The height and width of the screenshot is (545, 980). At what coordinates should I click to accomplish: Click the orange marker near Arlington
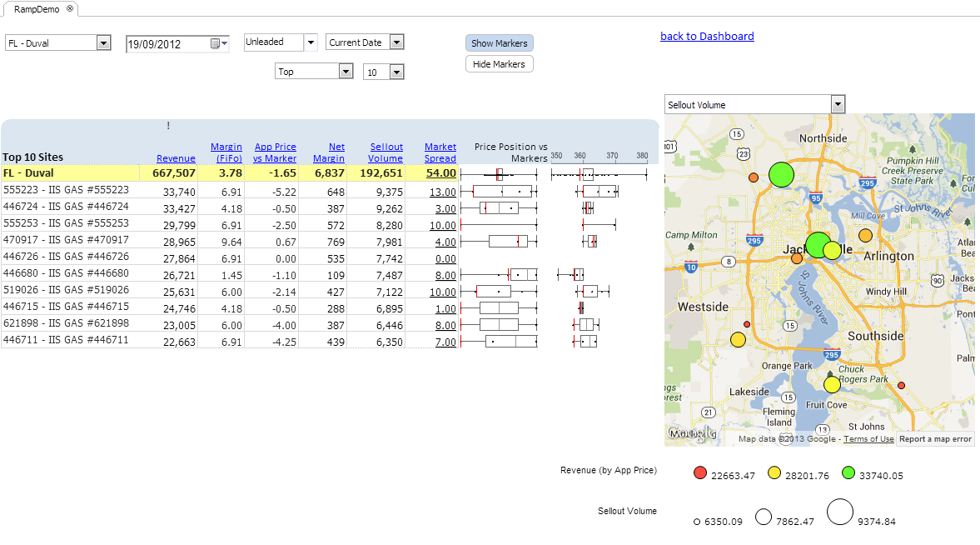coord(865,236)
